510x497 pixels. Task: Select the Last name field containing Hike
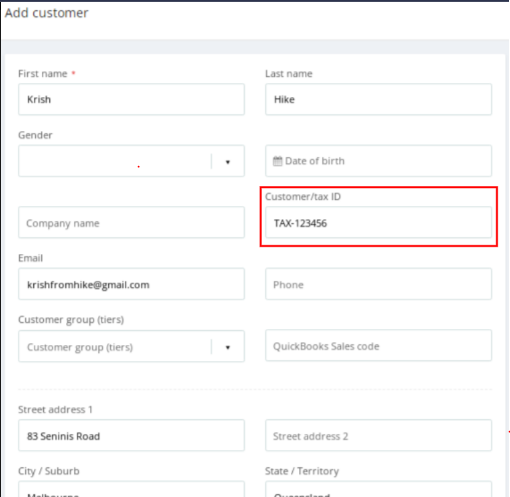pos(378,99)
